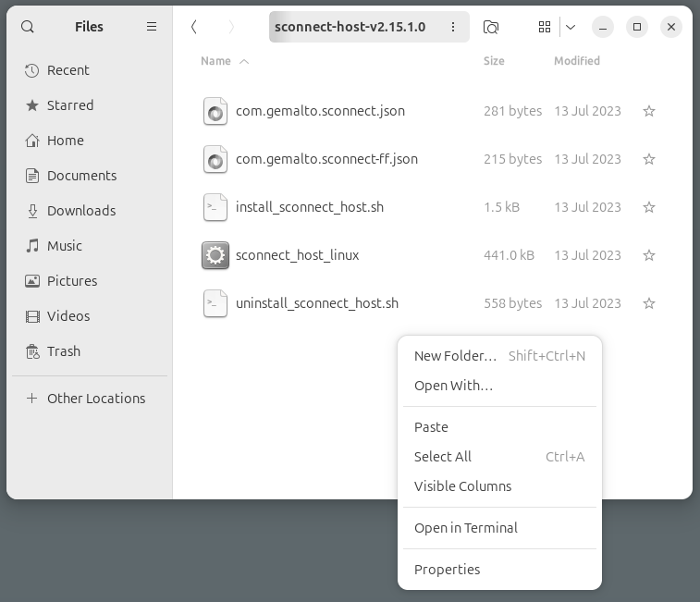Open the Downloads folder in the sidebar
Viewport: 700px width, 602px height.
click(90, 211)
